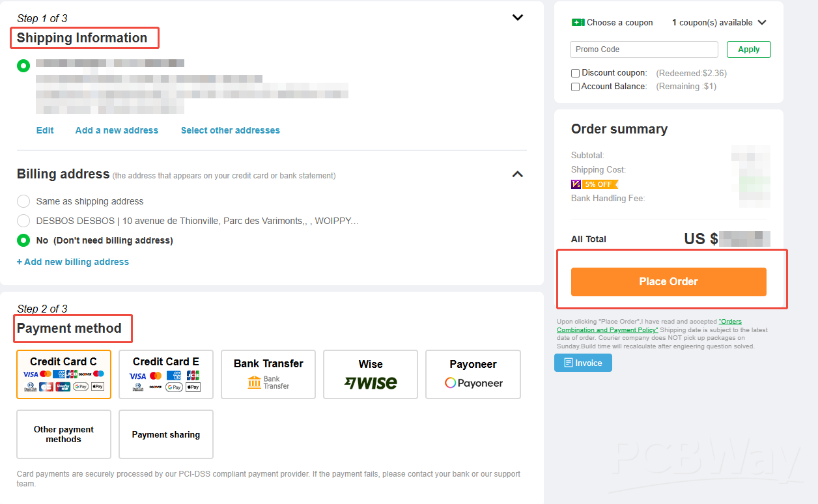Screen dimensions: 818x504
Task: Click the Add a new address link
Action: (117, 130)
